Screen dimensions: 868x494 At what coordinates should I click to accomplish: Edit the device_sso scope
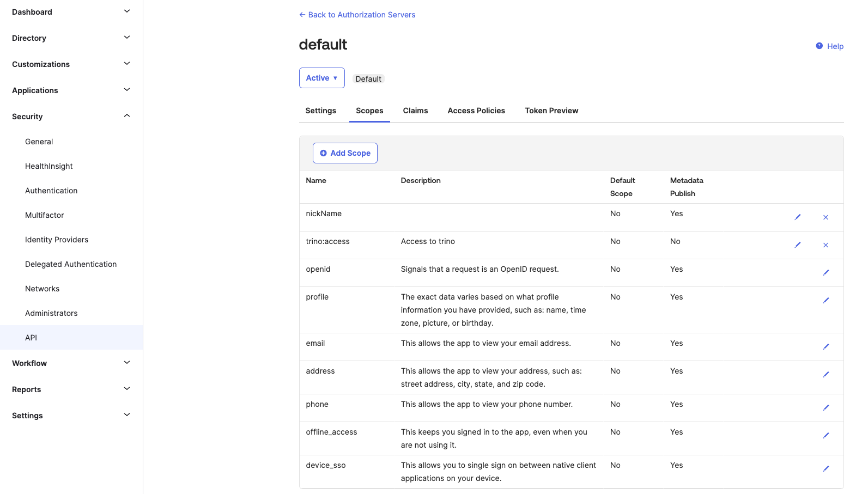(x=825, y=469)
